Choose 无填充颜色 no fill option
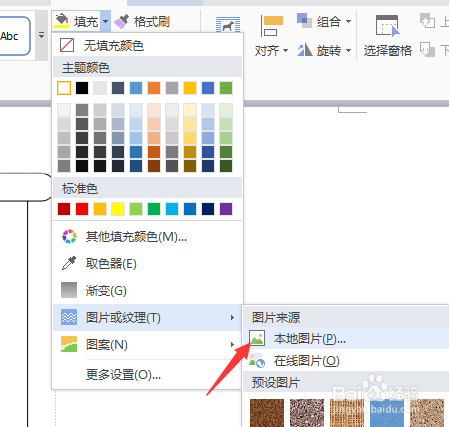Screen dimensions: 449x427 point(147,45)
